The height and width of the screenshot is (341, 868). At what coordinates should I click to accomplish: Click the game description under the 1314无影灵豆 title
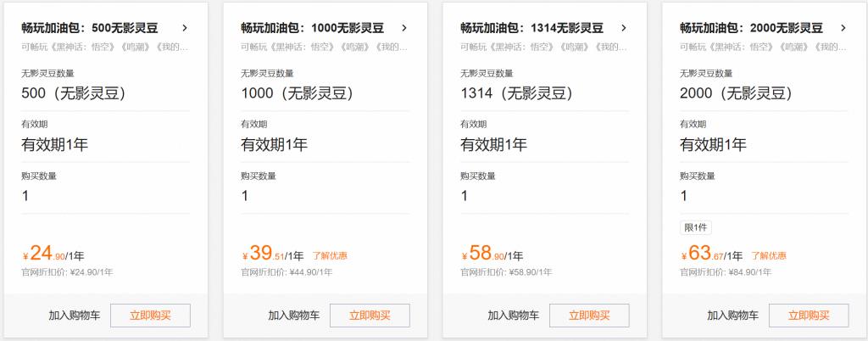pyautogui.click(x=544, y=48)
